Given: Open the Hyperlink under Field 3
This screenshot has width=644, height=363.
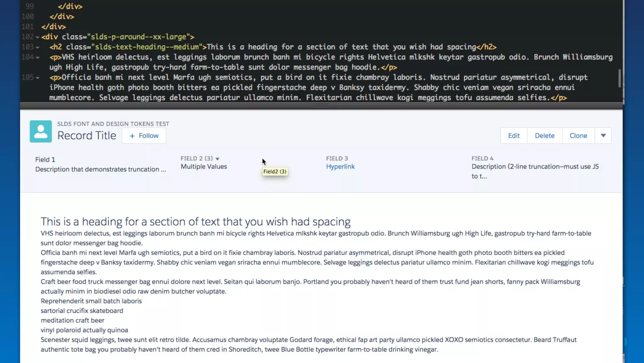Looking at the screenshot, I should pyautogui.click(x=340, y=167).
